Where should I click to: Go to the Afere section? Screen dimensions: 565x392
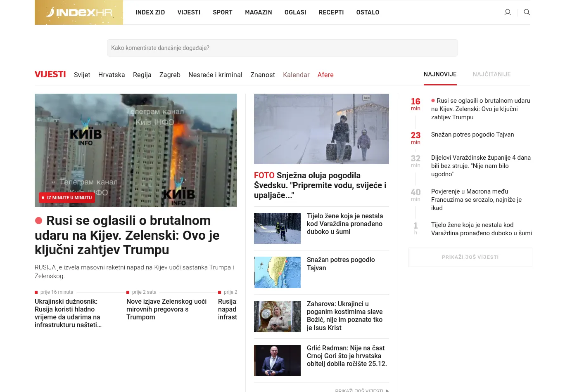point(325,75)
